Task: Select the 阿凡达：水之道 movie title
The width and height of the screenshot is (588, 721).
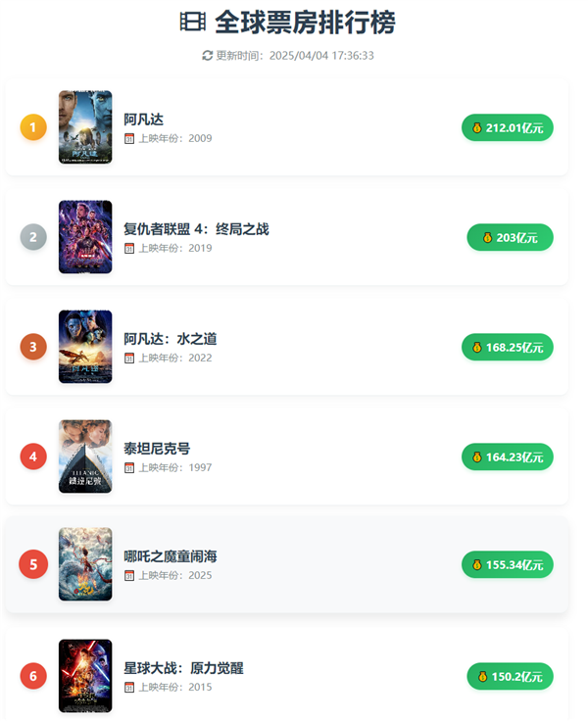Action: [171, 339]
